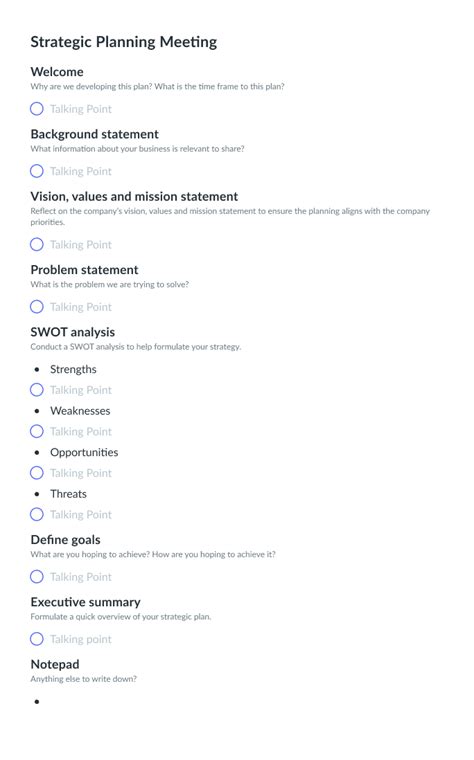The height and width of the screenshot is (760, 474).
Task: Check the Talking Point circle under Opportunities
Action: click(37, 473)
